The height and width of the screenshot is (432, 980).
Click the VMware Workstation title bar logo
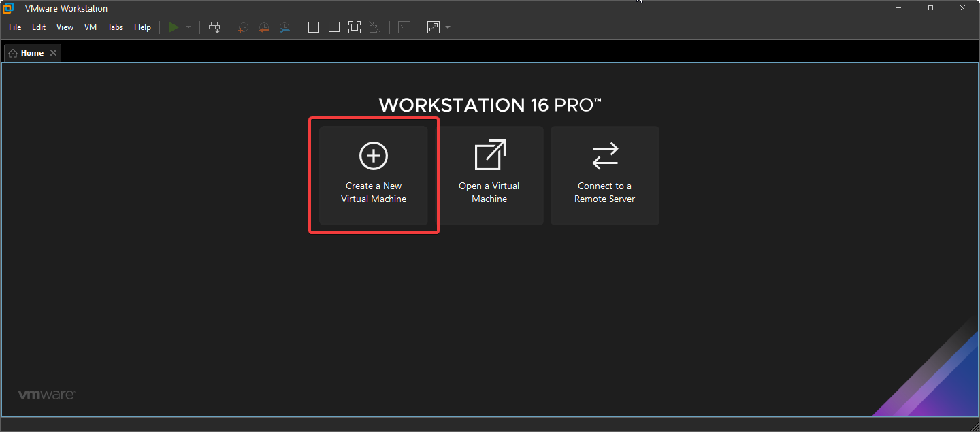8,8
